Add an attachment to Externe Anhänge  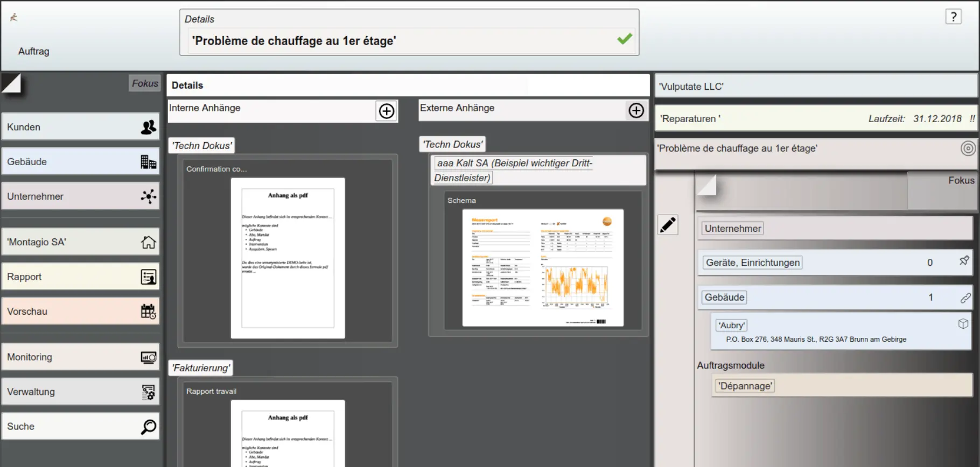click(x=636, y=110)
